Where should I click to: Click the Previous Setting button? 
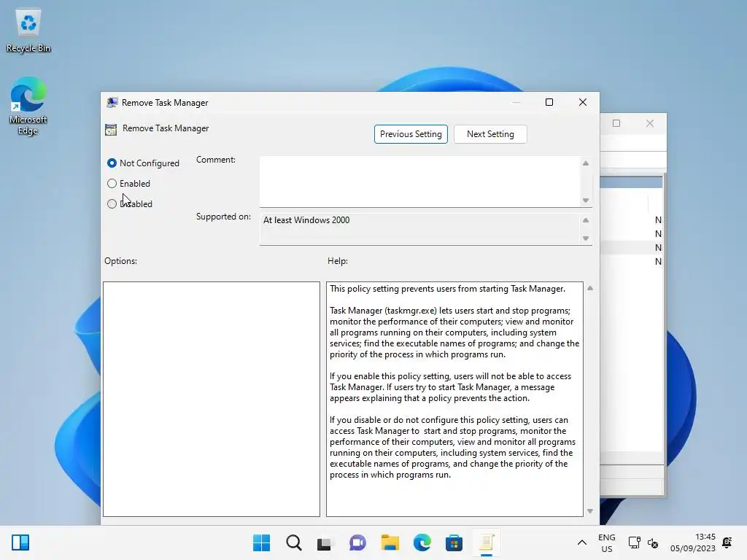(411, 134)
